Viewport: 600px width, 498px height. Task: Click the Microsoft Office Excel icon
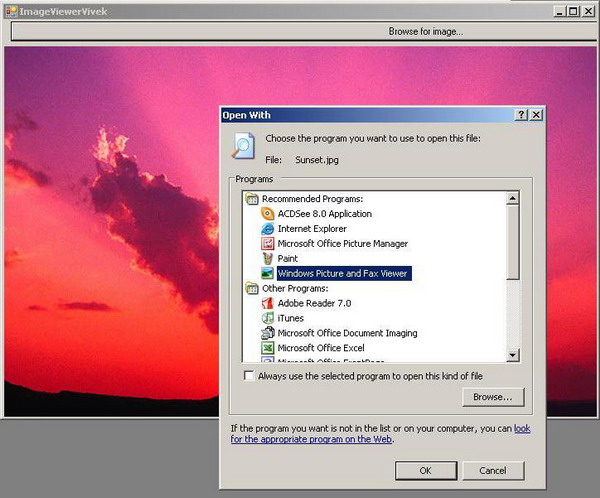[267, 348]
